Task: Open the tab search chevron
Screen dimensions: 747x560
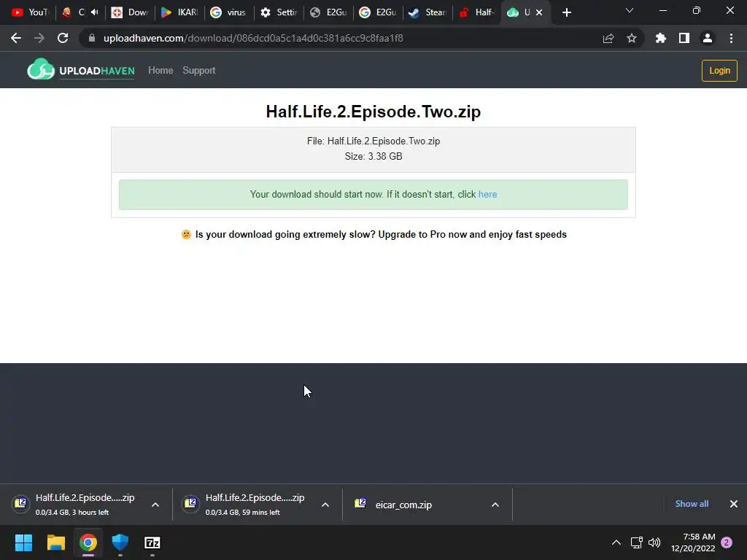Action: pyautogui.click(x=630, y=10)
